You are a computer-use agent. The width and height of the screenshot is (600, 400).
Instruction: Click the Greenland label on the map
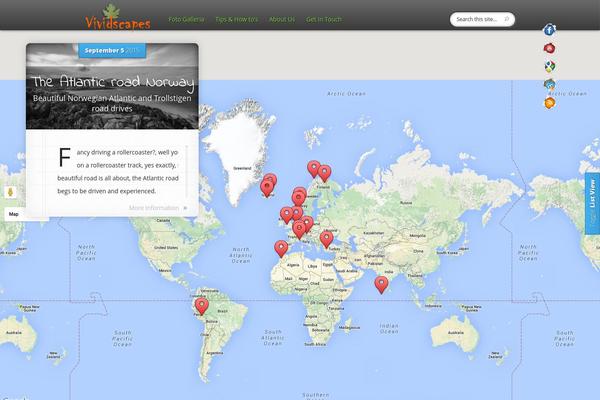click(242, 168)
